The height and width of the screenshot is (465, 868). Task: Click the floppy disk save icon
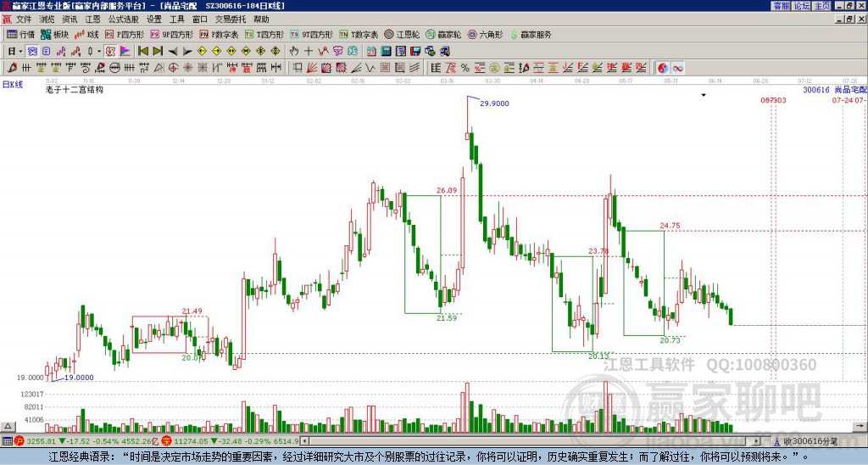click(415, 52)
